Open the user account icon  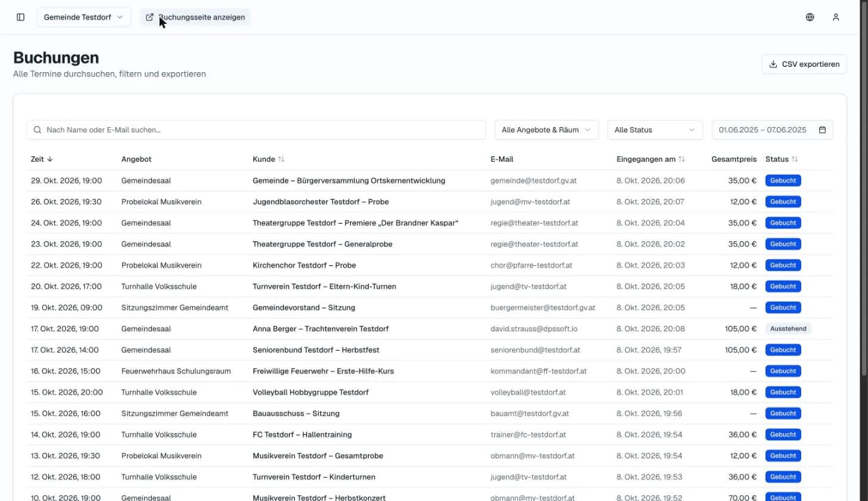(x=836, y=17)
